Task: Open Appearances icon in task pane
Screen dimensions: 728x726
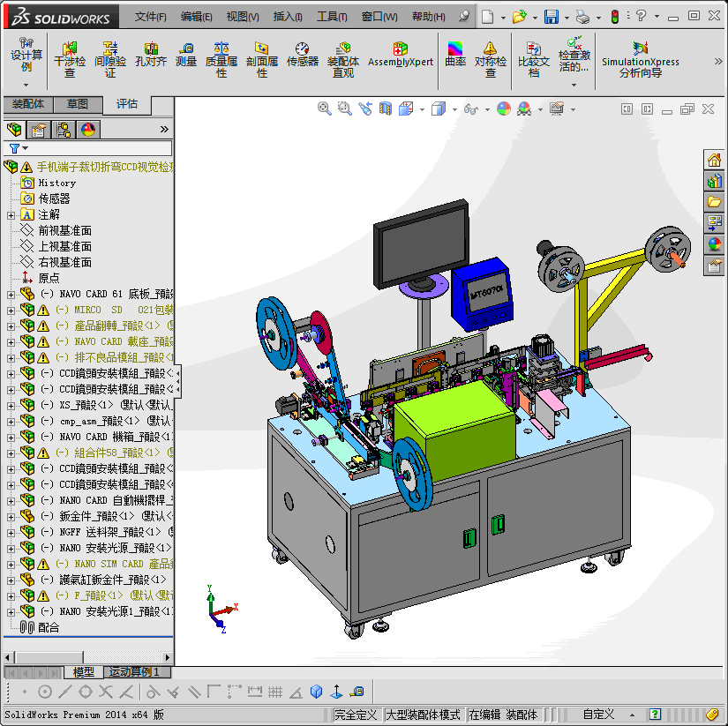Action: pos(714,244)
